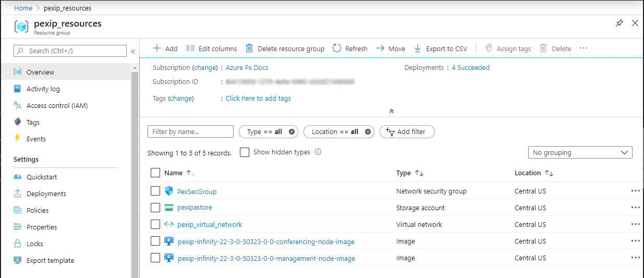Screen dimensions: 644x278
Task: Click the 4 Succeeded deployments link
Action: coord(470,68)
